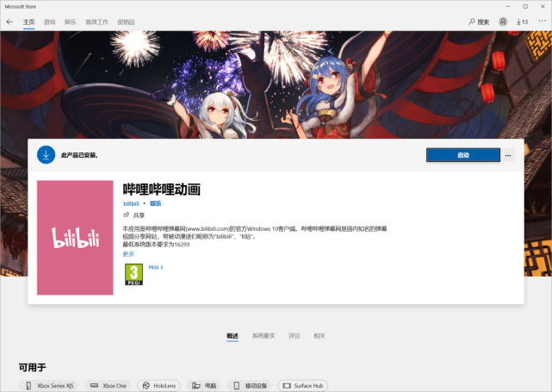Open the bilibili publisher link
The image size is (552, 392).
131,203
